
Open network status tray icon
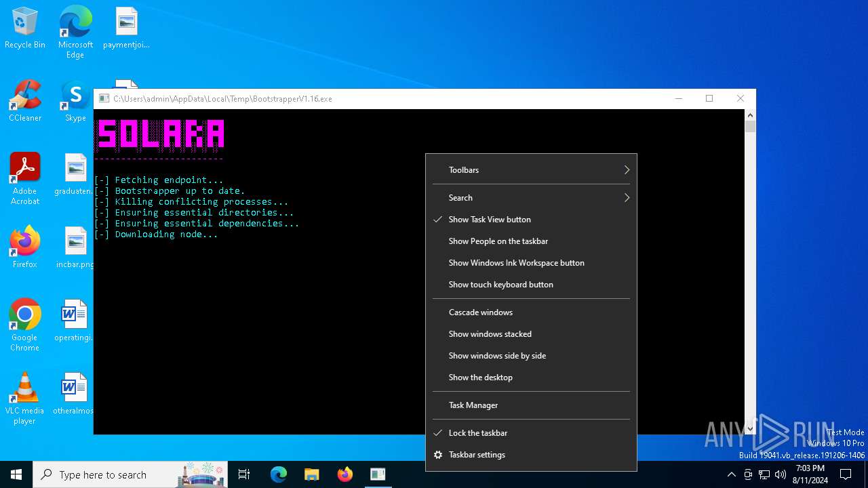click(x=764, y=474)
